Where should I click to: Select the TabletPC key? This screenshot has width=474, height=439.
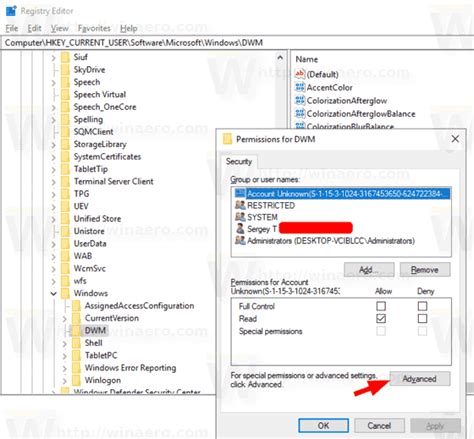point(101,355)
